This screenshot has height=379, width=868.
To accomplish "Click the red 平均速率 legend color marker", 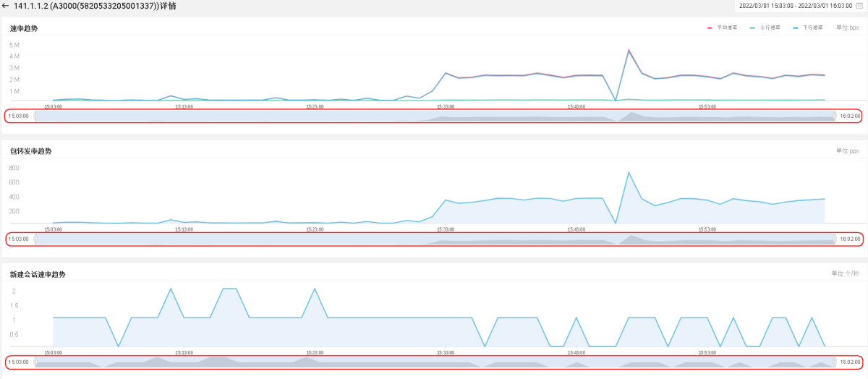I will (710, 27).
